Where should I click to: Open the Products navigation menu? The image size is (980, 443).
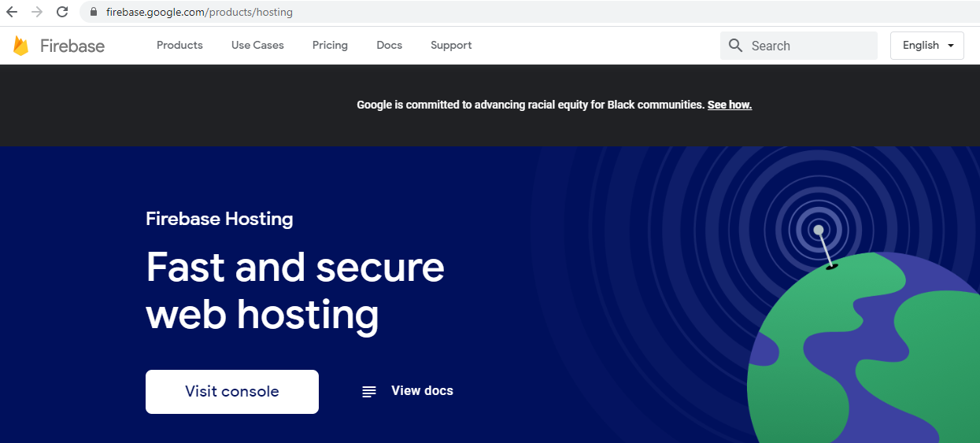pos(179,46)
